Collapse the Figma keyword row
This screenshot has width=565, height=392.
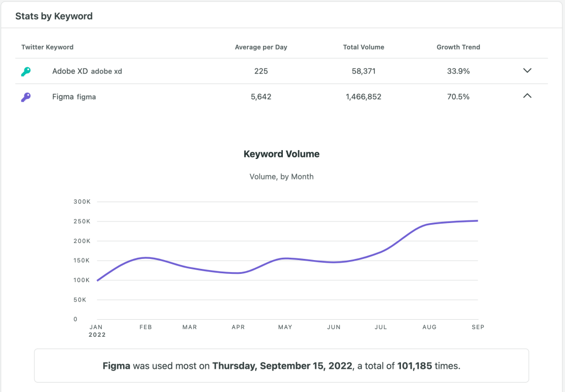tap(527, 96)
